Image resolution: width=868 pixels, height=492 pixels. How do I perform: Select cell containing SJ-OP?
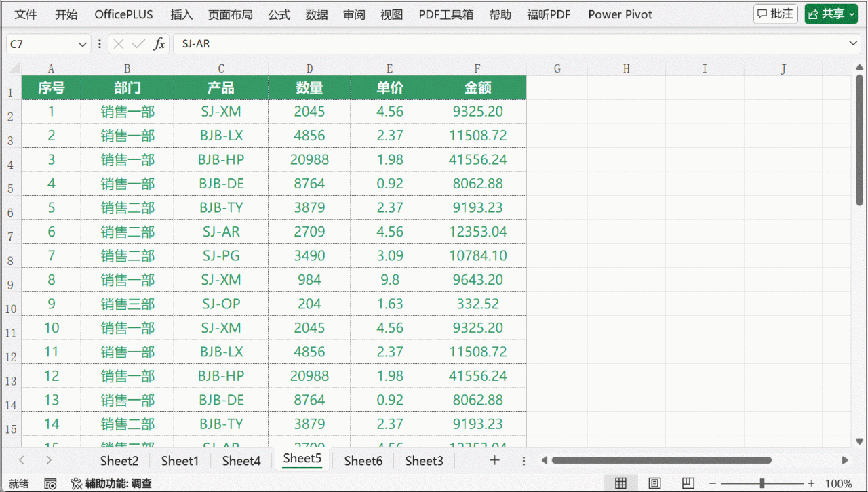point(221,304)
